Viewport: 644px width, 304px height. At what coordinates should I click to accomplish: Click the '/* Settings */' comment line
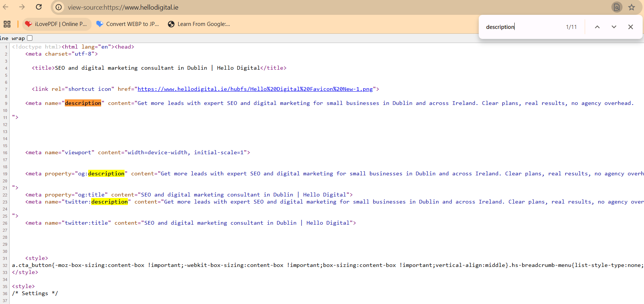35,293
